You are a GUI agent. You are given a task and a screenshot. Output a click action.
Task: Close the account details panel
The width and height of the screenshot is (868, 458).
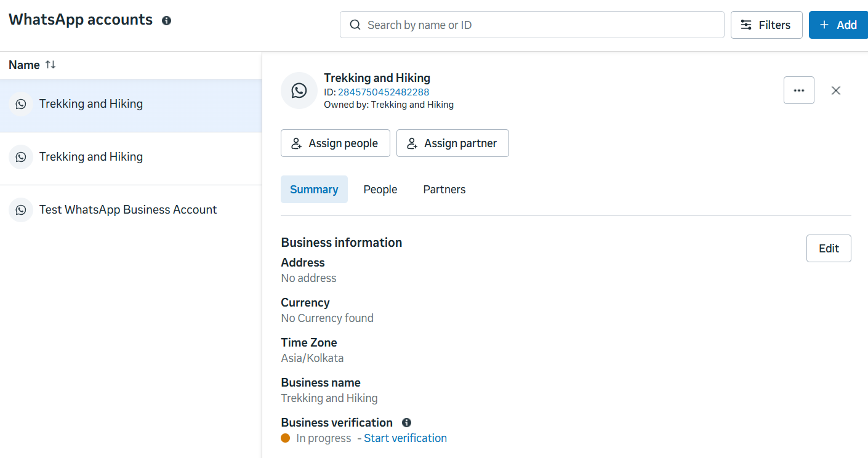[835, 90]
